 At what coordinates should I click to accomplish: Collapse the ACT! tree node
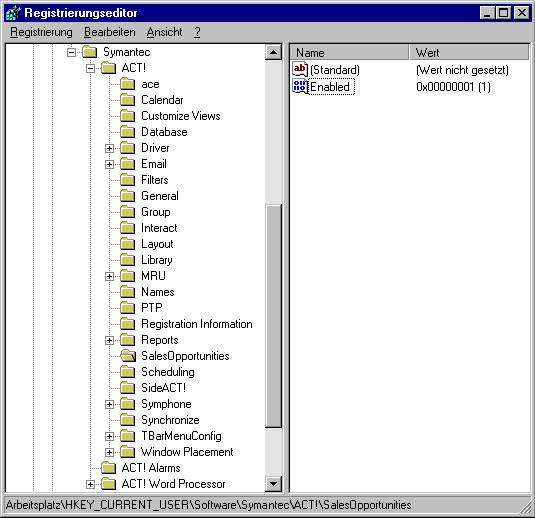click(x=90, y=69)
